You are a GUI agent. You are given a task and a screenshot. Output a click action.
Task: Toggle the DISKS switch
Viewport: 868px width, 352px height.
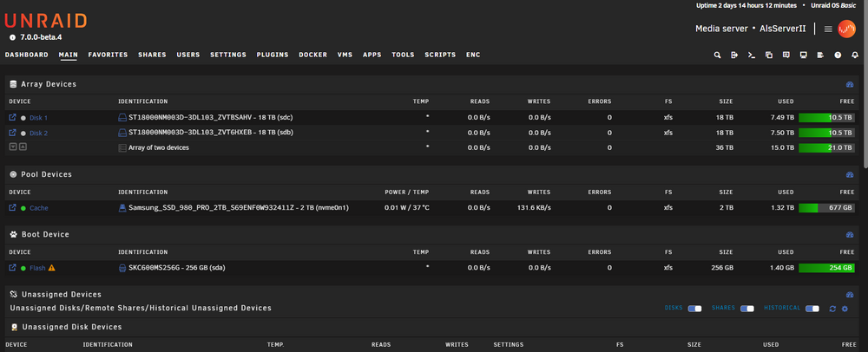[694, 309]
